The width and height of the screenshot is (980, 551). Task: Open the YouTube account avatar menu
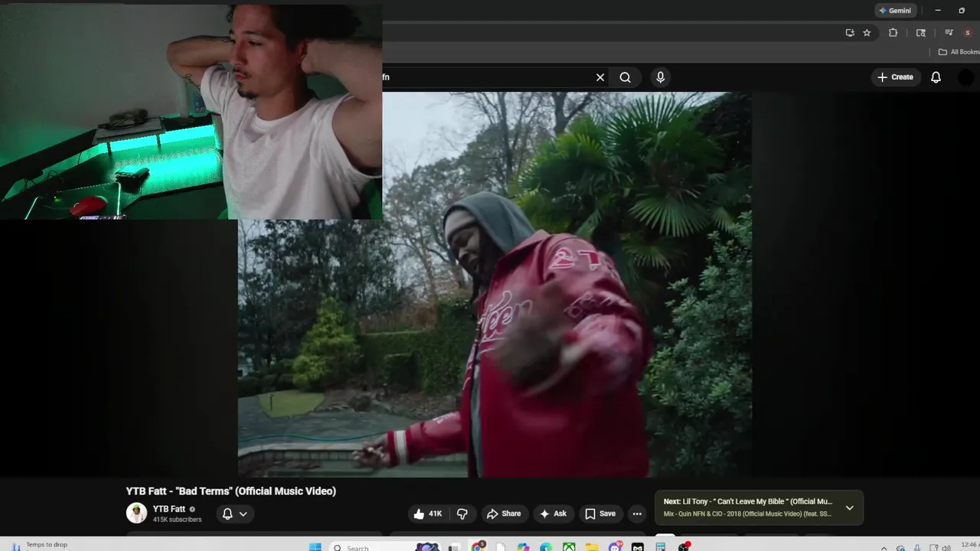tap(966, 77)
